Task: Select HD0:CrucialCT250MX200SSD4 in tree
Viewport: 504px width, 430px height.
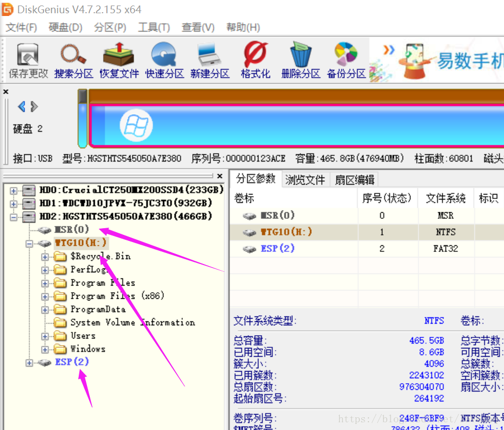Action: pyautogui.click(x=131, y=190)
